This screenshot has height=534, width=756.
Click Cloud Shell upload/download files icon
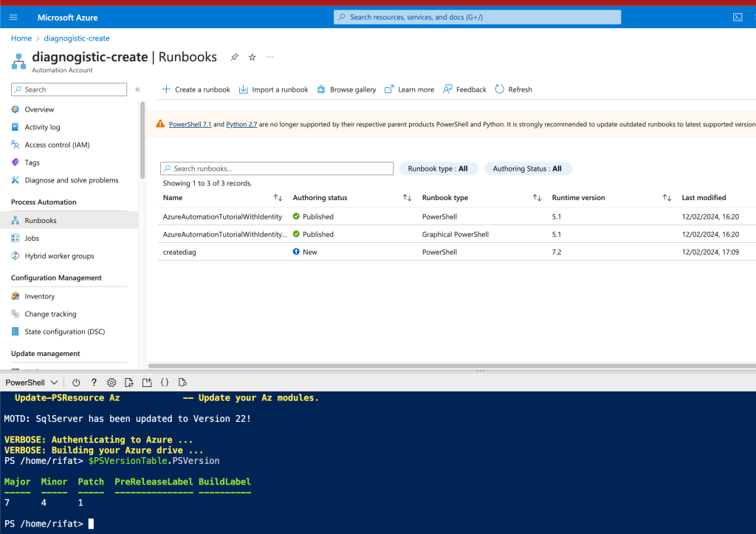[129, 383]
